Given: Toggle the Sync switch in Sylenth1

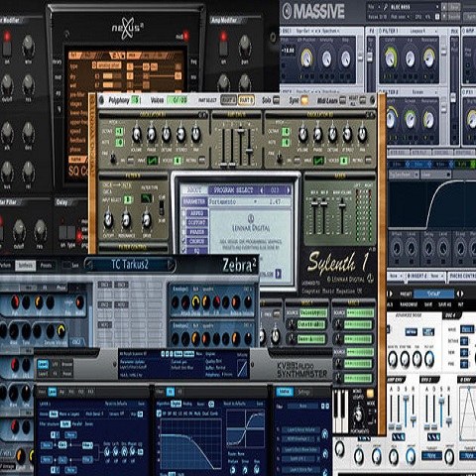Looking at the screenshot, I should coord(303,100).
